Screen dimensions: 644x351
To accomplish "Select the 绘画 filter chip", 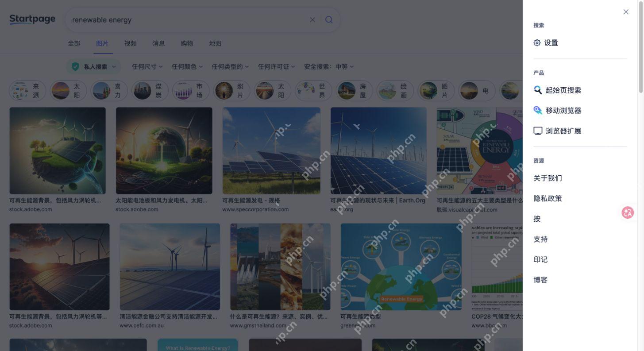I will click(395, 91).
